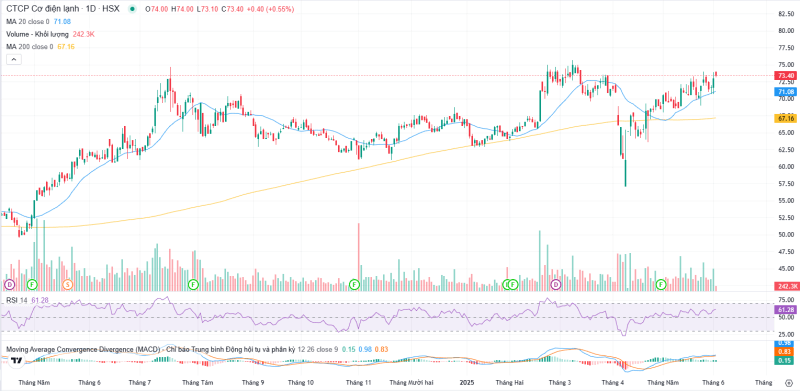
Task: Click the Tháng 11 time axis label
Action: tap(358, 382)
